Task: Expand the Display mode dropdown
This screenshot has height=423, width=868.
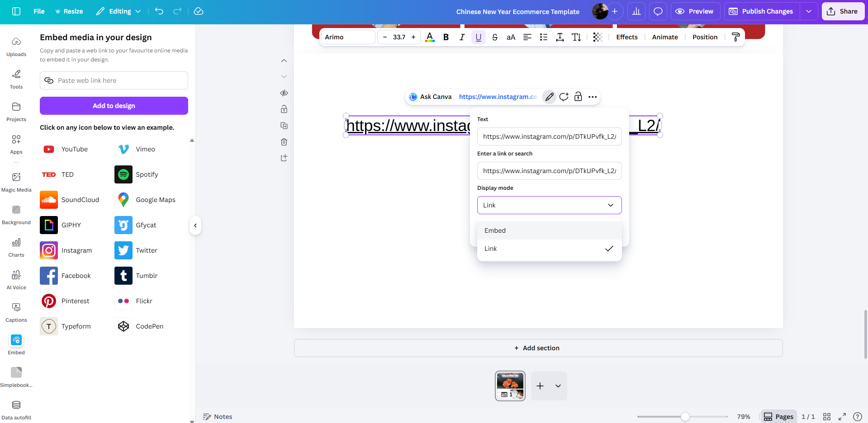Action: pyautogui.click(x=549, y=205)
